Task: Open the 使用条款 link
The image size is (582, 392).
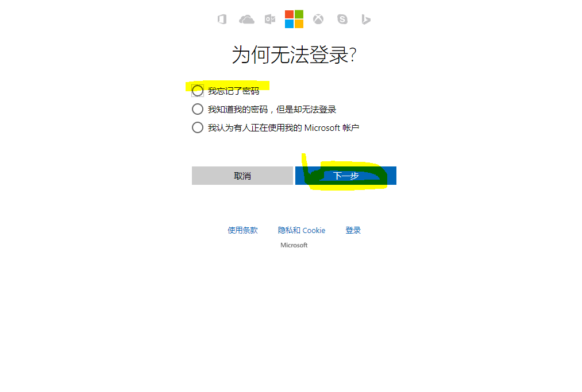Action: tap(242, 230)
